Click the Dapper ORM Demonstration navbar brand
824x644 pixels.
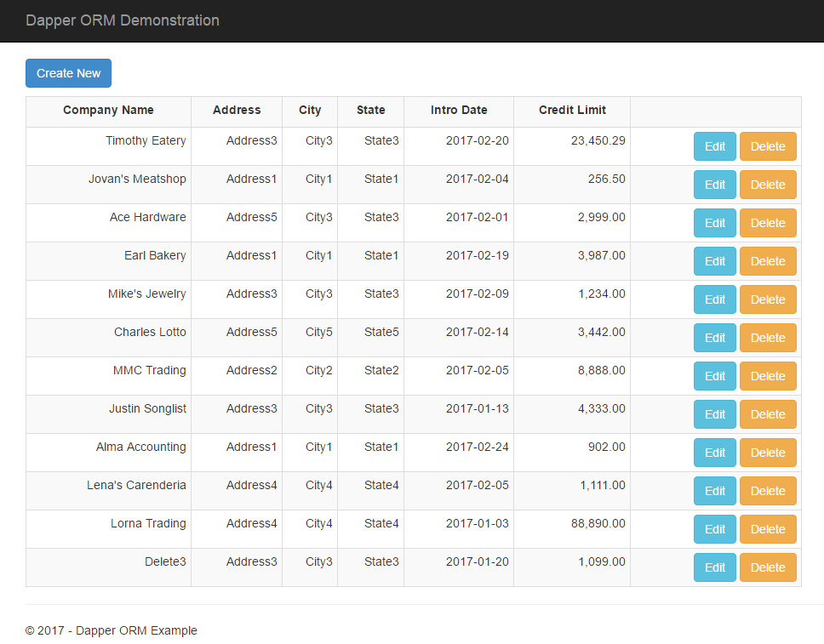click(122, 20)
